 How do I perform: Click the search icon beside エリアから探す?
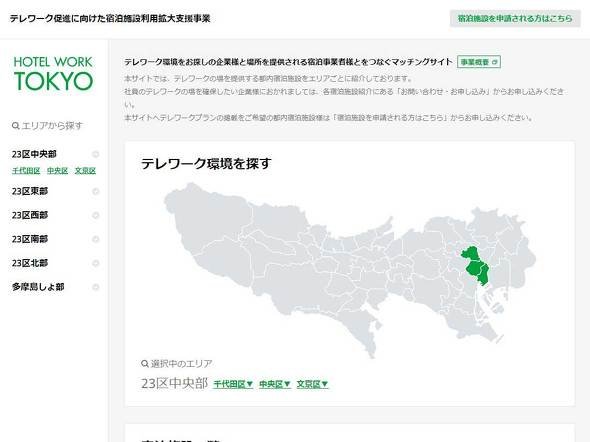coord(15,126)
